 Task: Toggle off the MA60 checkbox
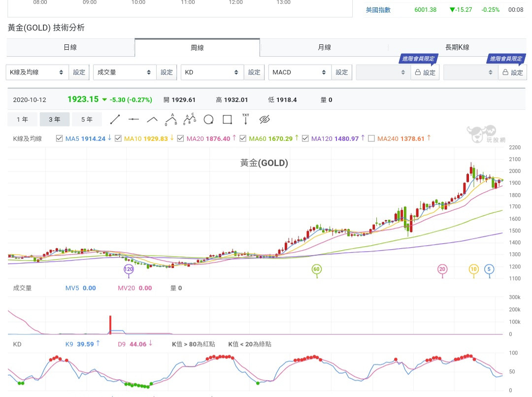(x=243, y=138)
